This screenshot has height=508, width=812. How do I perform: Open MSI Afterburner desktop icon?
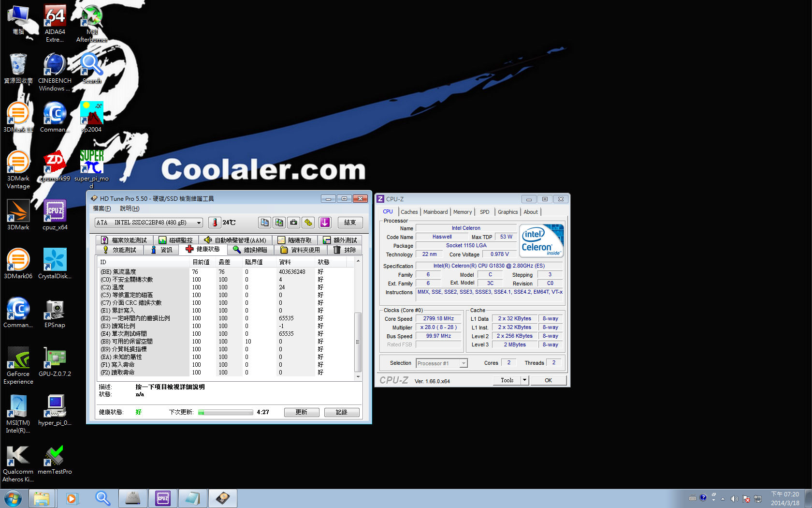click(x=91, y=23)
